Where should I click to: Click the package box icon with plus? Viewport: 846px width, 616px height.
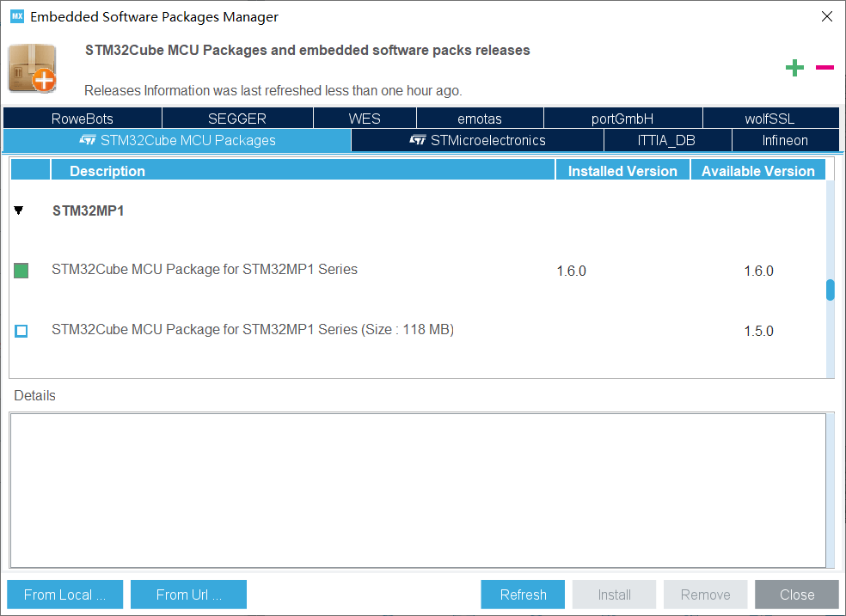(x=33, y=68)
